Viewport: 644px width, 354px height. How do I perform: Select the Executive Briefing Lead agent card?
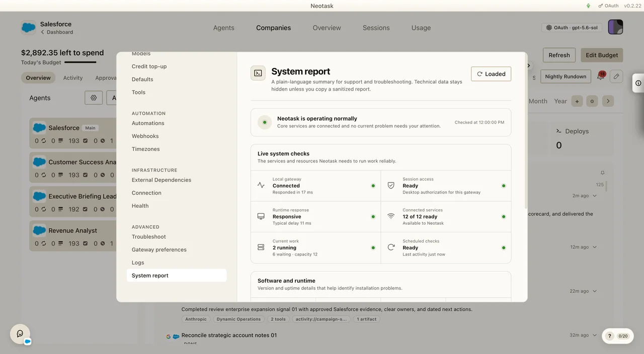click(73, 202)
